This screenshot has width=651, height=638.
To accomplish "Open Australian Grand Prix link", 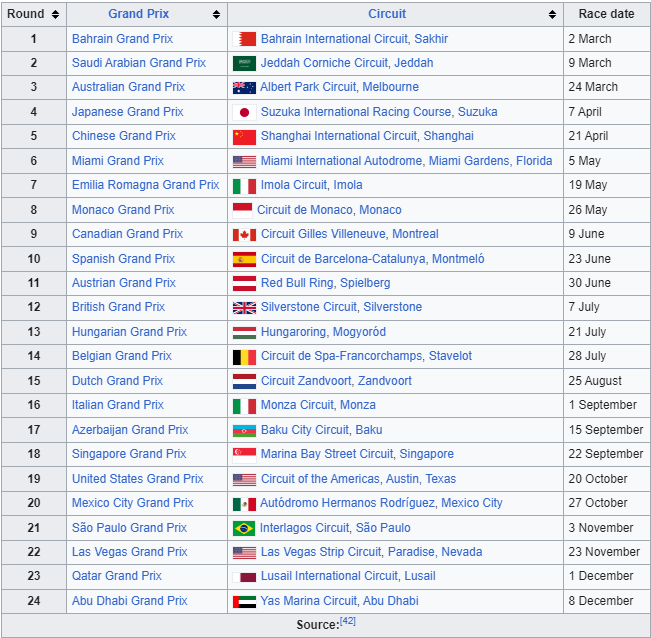I will (x=128, y=87).
